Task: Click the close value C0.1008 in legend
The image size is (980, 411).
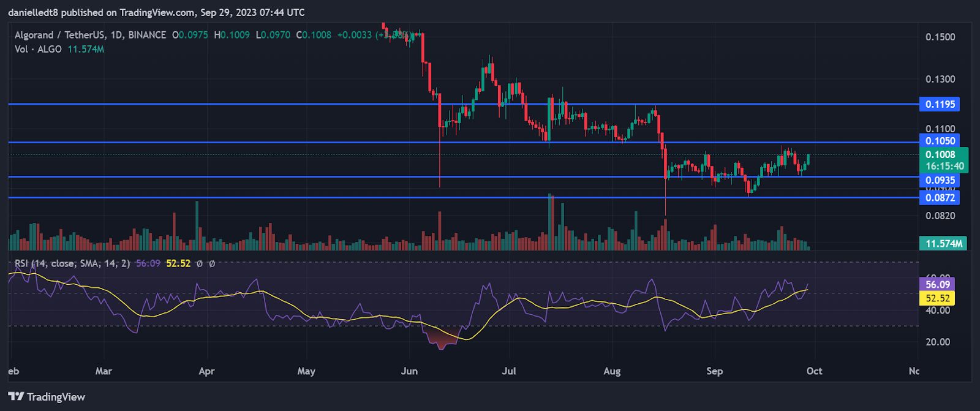Action: 314,35
